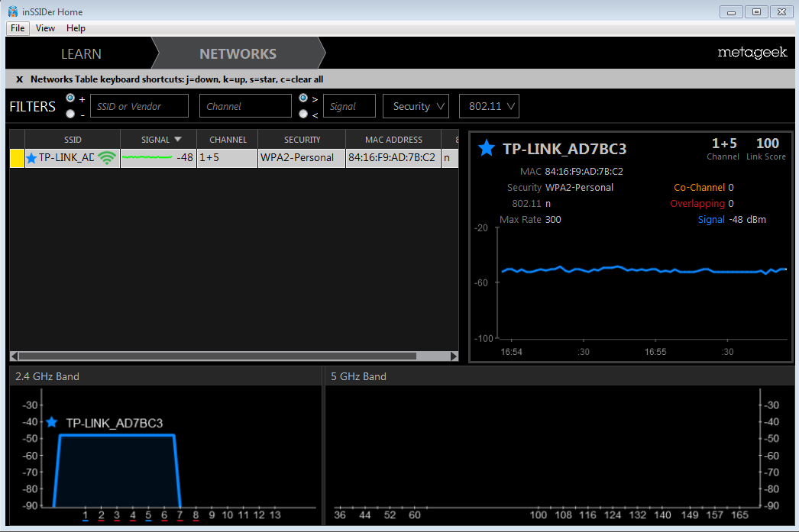This screenshot has height=532, width=799.
Task: Open the 802.11 filter dropdown
Action: [489, 106]
